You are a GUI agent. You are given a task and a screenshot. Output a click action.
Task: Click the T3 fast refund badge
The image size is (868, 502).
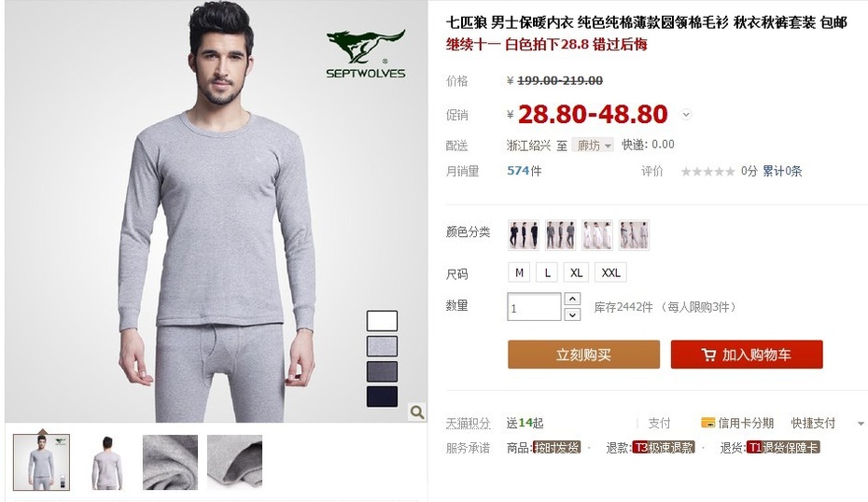[x=664, y=448]
